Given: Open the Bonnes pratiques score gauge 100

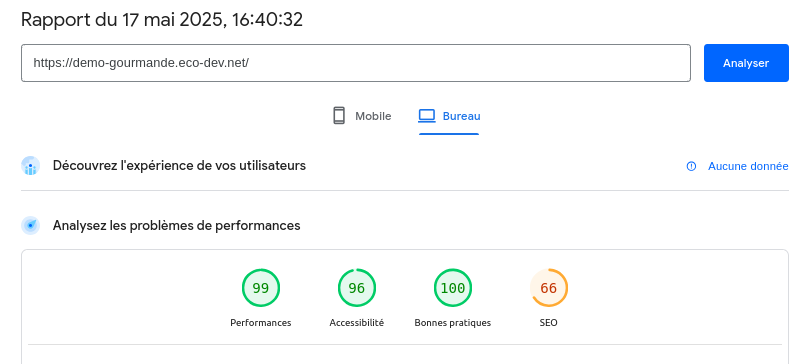Looking at the screenshot, I should click(x=452, y=288).
